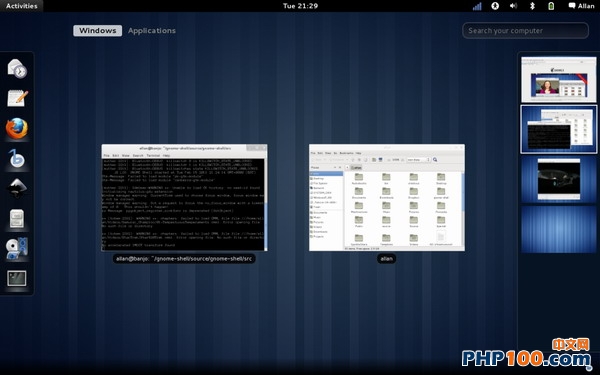Check the battery indicator icon
The image size is (600, 375).
(x=551, y=6)
